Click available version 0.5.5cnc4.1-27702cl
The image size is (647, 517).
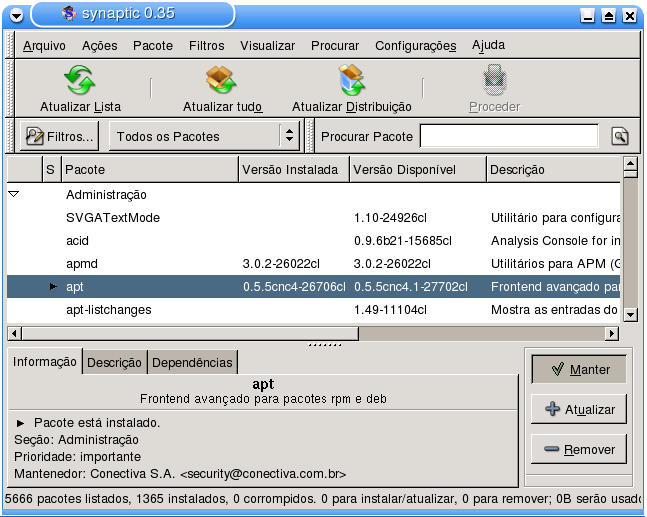411,287
